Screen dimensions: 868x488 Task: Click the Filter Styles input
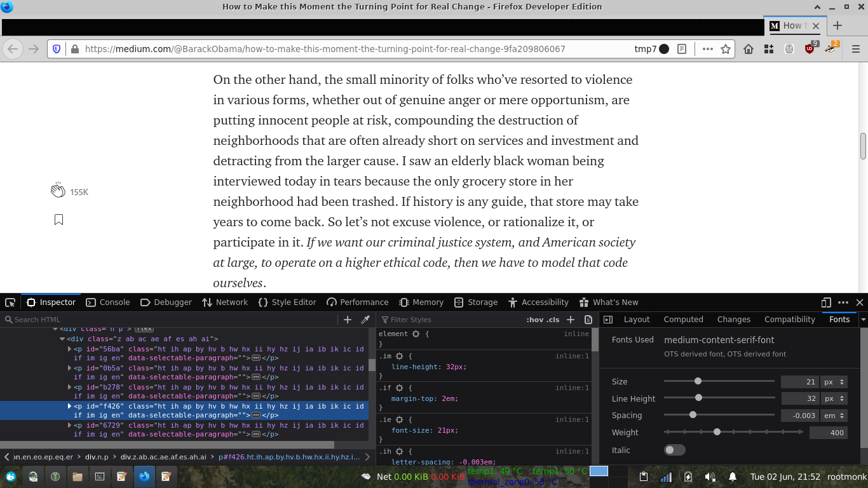(x=451, y=320)
